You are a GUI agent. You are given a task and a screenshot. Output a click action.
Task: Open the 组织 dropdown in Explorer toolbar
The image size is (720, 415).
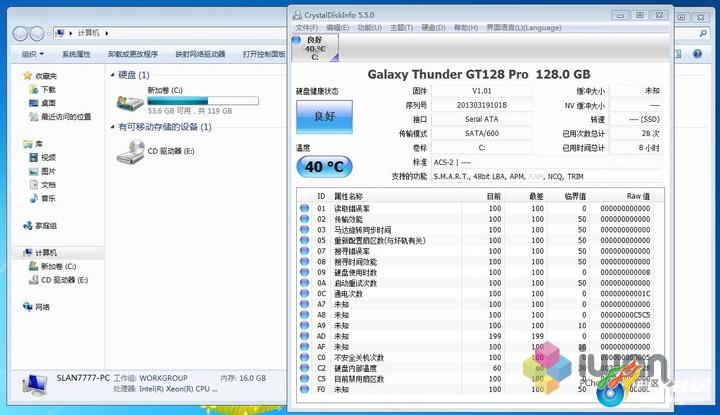(33, 54)
